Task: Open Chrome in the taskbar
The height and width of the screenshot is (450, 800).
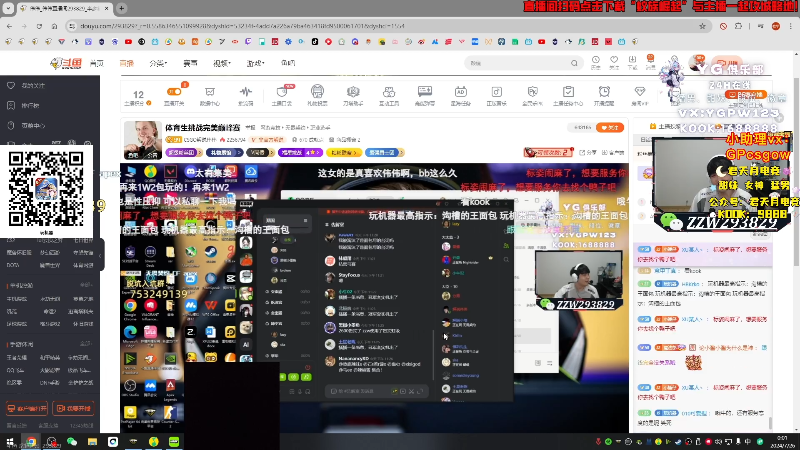Action: point(31,441)
